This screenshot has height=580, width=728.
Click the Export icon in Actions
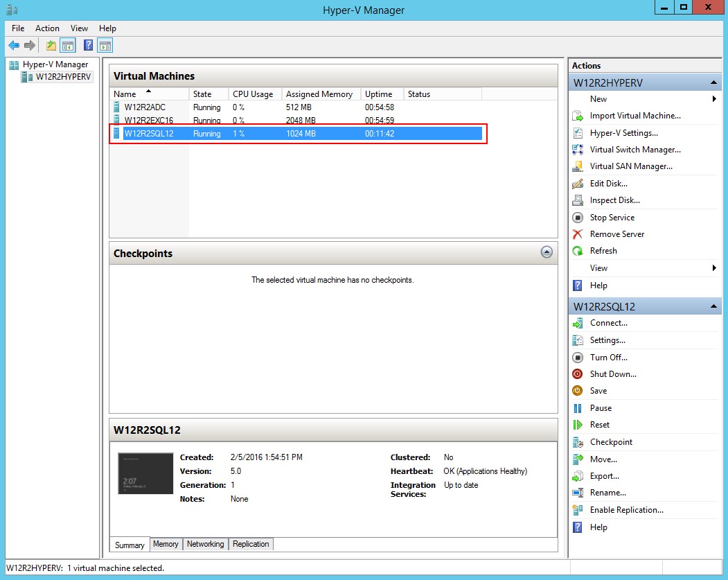coord(578,476)
